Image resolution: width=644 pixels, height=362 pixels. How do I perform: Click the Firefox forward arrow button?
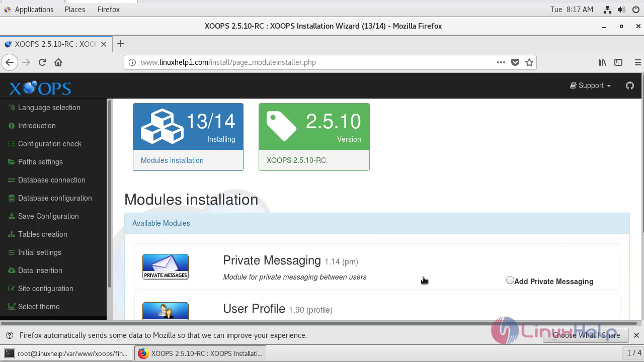point(26,62)
